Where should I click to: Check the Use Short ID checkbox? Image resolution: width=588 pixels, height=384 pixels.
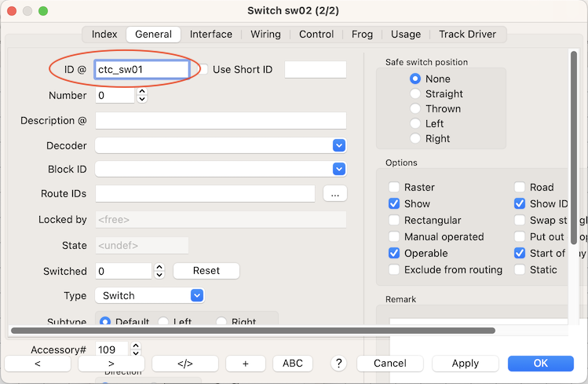pos(203,69)
